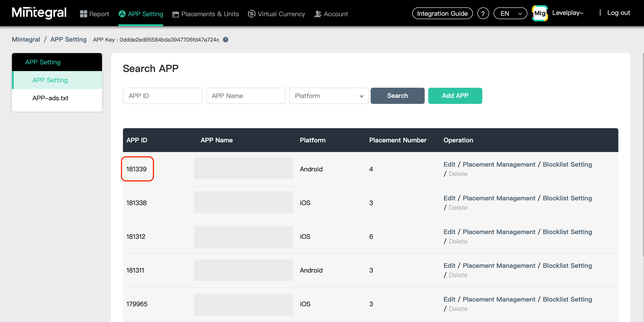
Task: Click the Mtg profile avatar
Action: coord(540,13)
